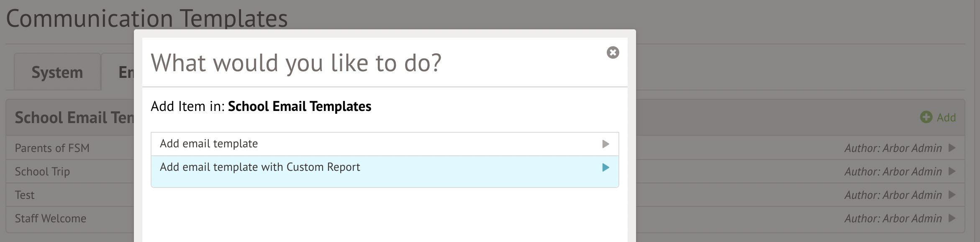The width and height of the screenshot is (980, 242).
Task: Click the arrow on the Test row
Action: (x=952, y=195)
